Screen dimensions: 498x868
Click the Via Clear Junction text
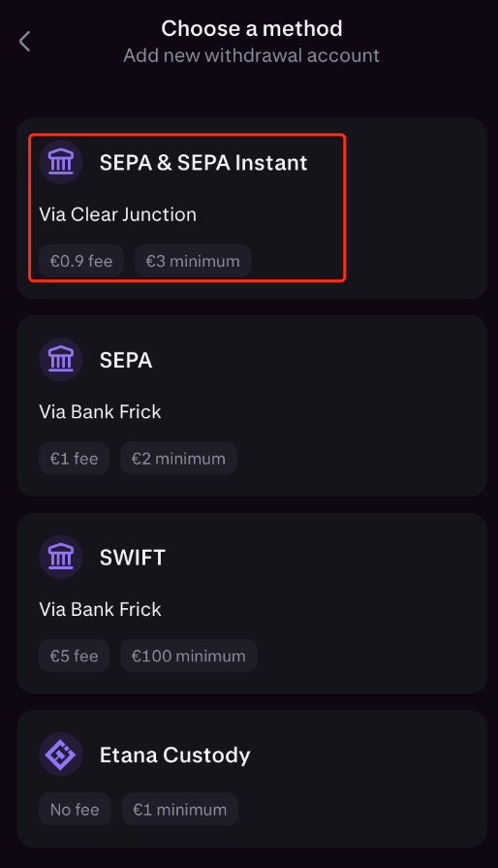click(118, 214)
